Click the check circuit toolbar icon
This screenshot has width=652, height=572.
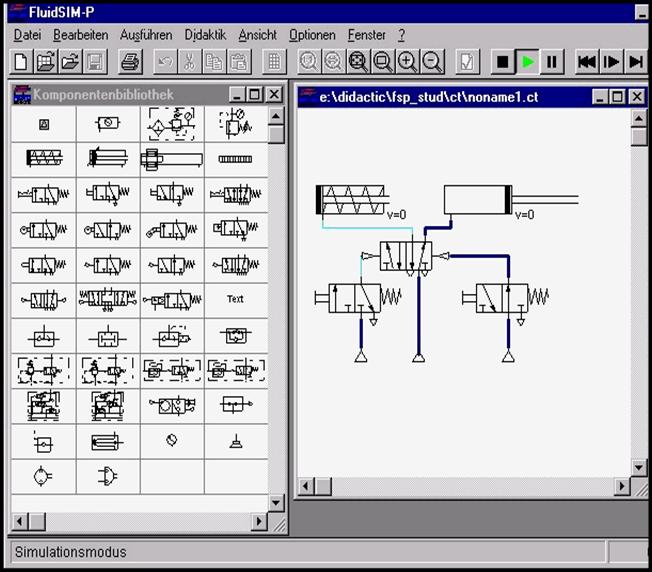pos(467,62)
